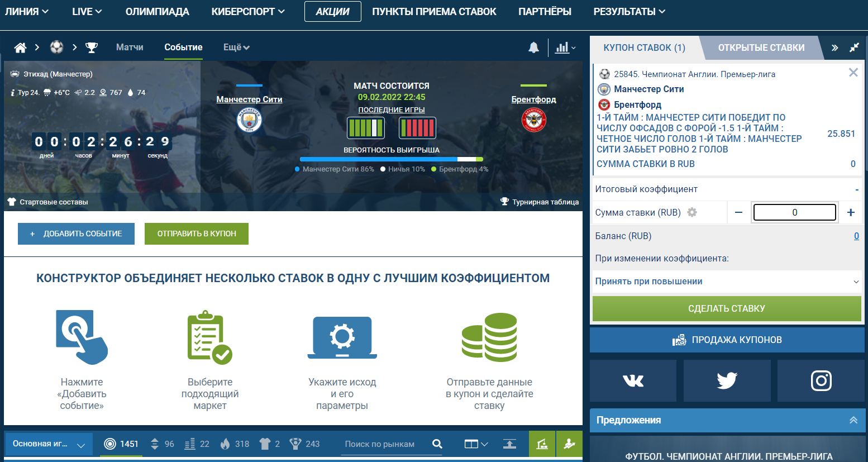This screenshot has width=868, height=462.
Task: Open Турнирная таблица link
Action: tap(540, 202)
